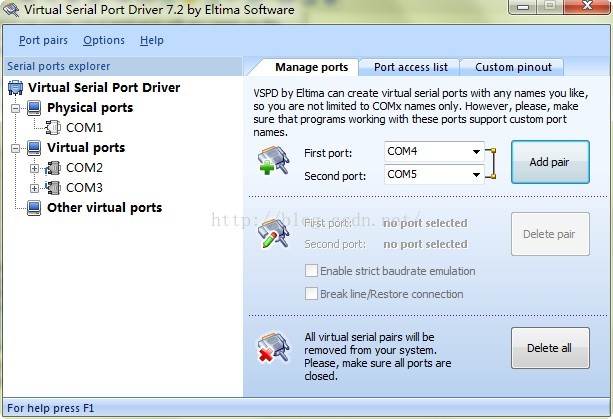Click the Add pair button
Image resolution: width=613 pixels, height=419 pixels.
pos(550,162)
